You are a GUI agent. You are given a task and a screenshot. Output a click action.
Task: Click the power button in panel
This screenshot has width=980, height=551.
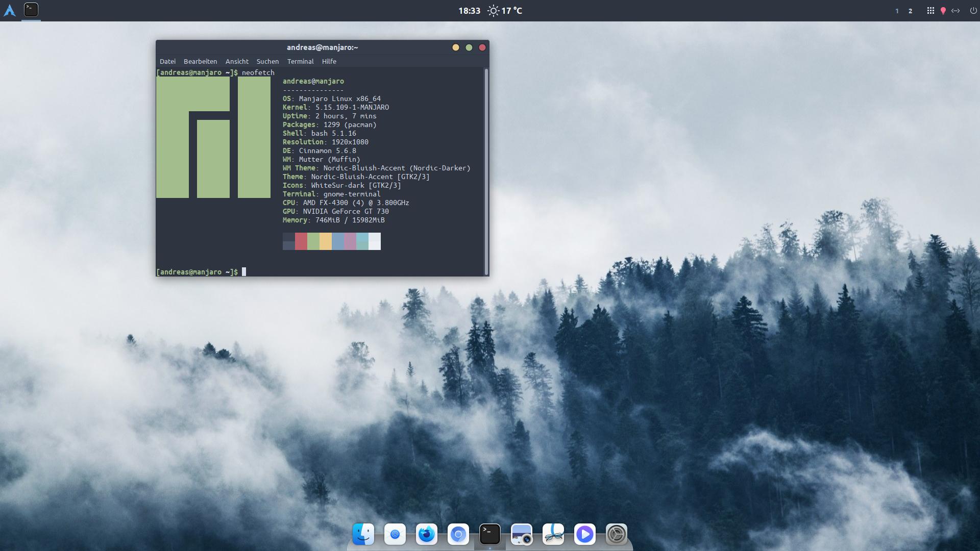pyautogui.click(x=973, y=11)
